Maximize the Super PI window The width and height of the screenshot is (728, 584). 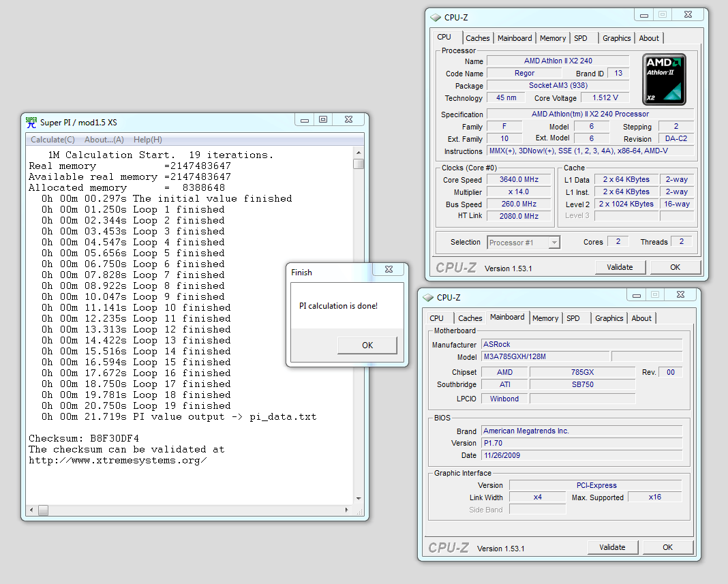(x=323, y=120)
